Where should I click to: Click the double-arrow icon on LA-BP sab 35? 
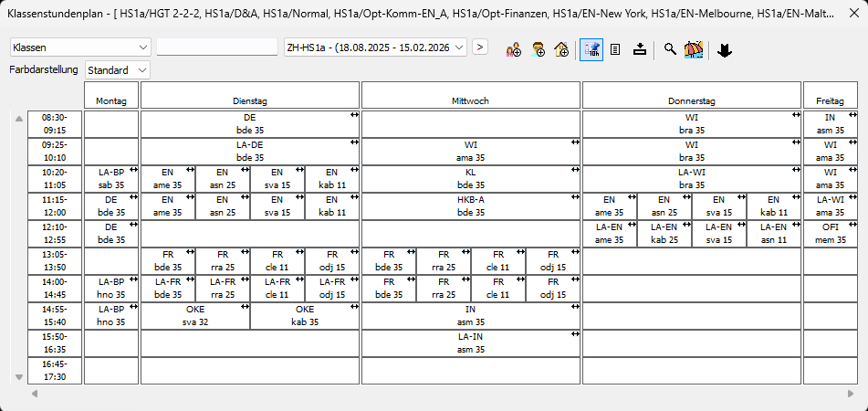(133, 170)
